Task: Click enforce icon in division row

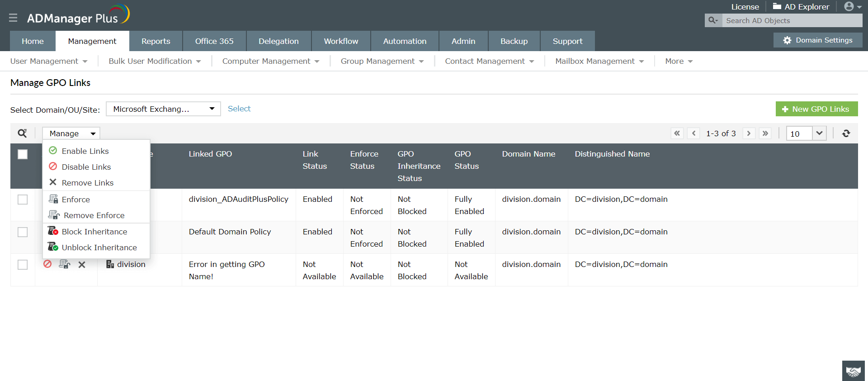Action: (65, 264)
